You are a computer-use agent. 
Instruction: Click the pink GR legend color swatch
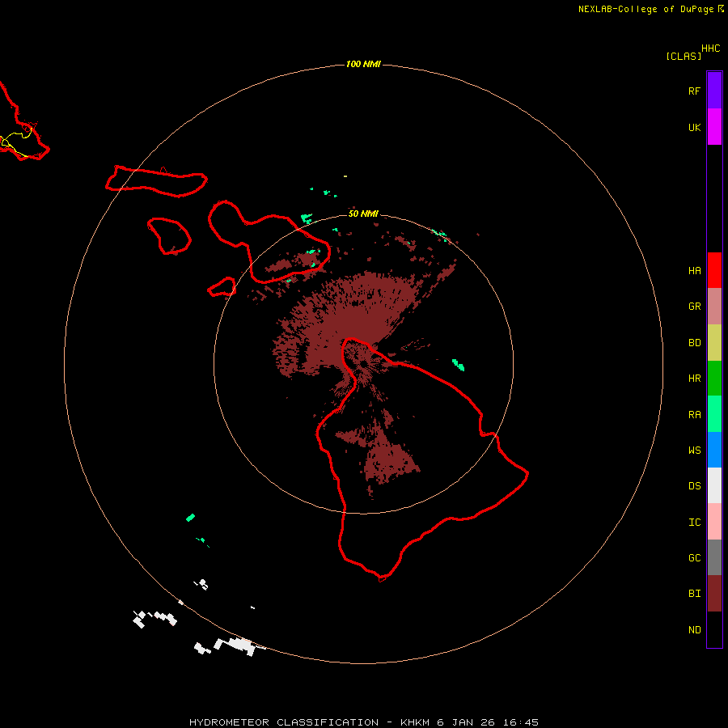(714, 307)
